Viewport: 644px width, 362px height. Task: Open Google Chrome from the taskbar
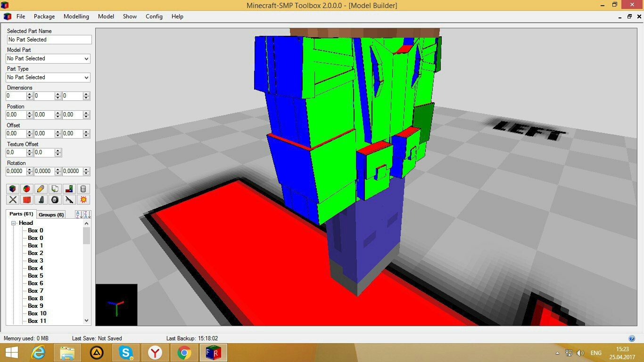(184, 353)
